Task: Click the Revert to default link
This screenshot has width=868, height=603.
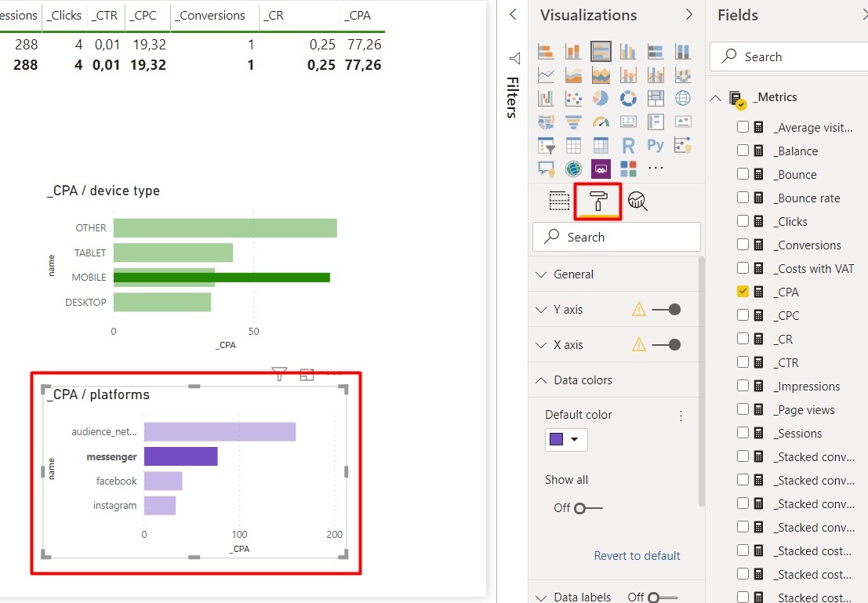Action: click(x=637, y=555)
